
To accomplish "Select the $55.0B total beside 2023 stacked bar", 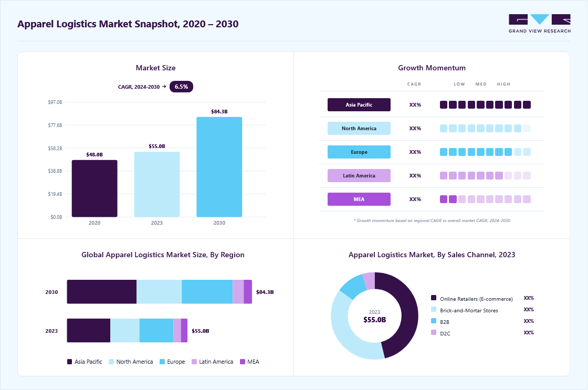I will point(200,331).
